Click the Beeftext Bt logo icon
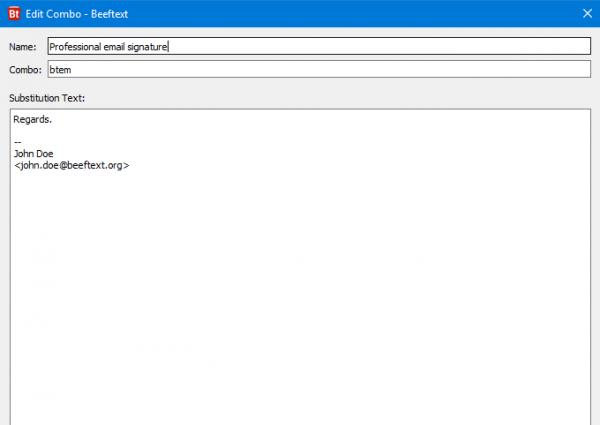This screenshot has height=425, width=600. click(x=14, y=14)
